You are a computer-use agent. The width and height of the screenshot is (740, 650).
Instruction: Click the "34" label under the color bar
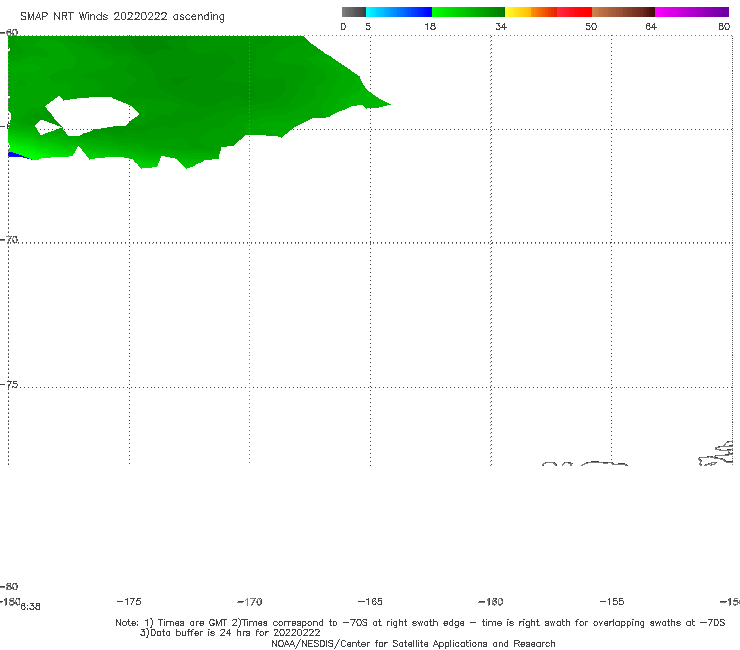click(x=501, y=27)
